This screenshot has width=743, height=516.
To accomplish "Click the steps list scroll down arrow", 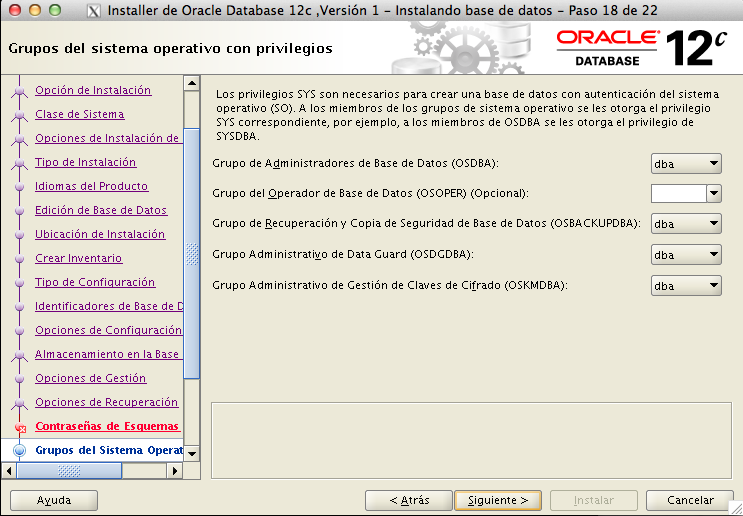I will coord(191,453).
